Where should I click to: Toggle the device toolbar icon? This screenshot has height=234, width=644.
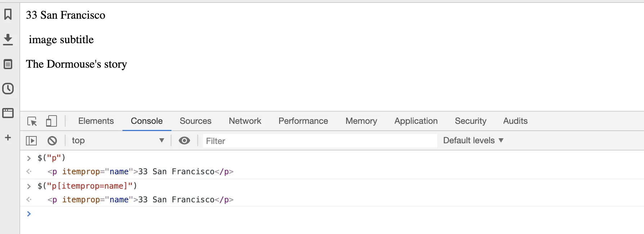pos(51,121)
